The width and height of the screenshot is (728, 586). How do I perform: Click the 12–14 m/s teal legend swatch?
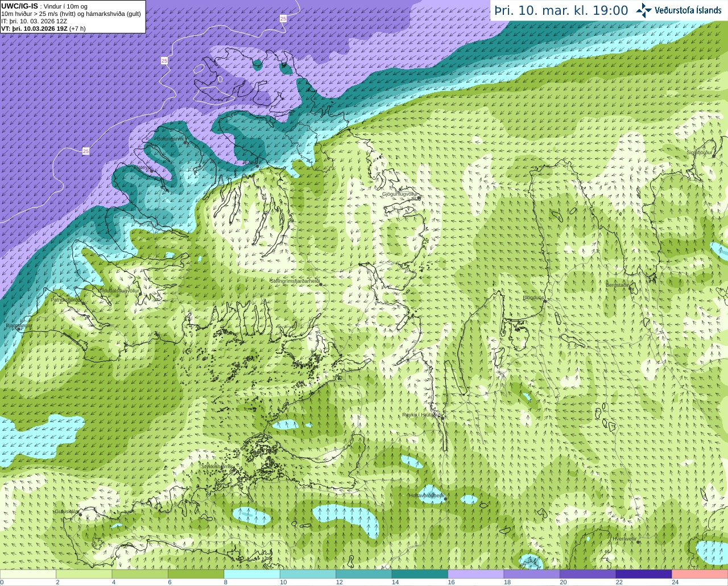[x=364, y=574]
